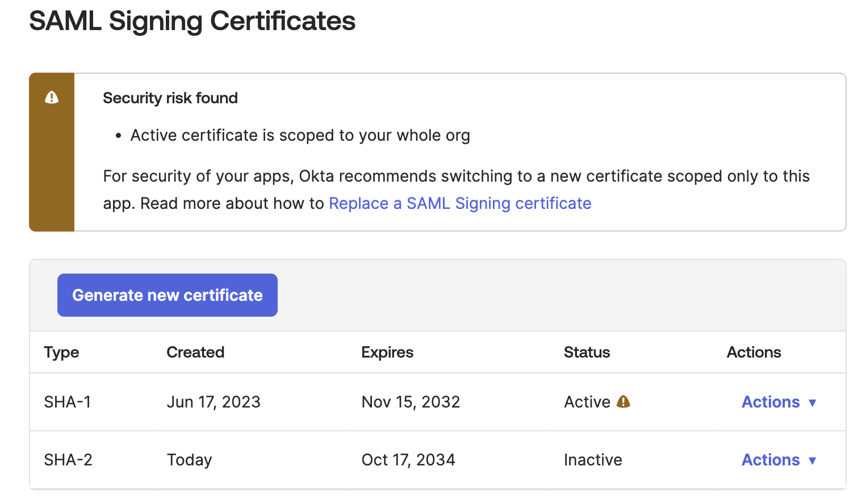Click the Status column header

point(587,352)
